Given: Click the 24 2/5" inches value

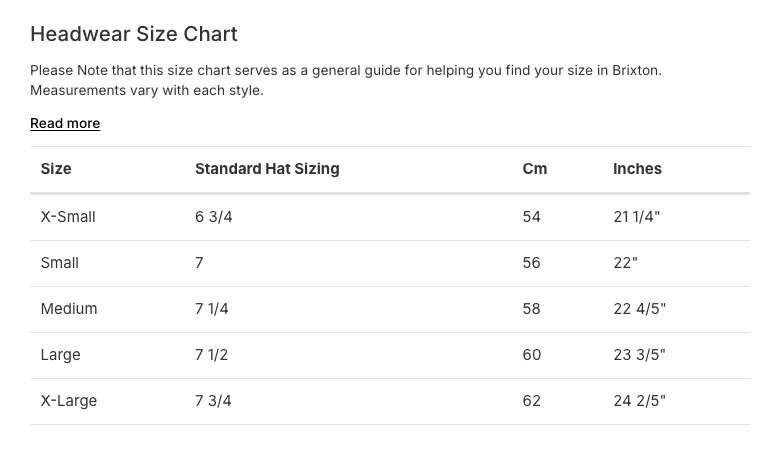Looking at the screenshot, I should [x=639, y=401].
